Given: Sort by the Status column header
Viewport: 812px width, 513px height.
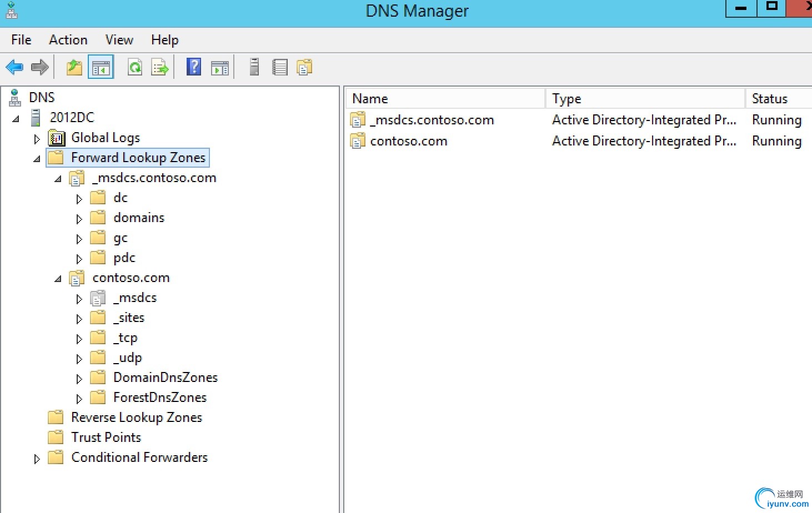Looking at the screenshot, I should click(x=779, y=98).
